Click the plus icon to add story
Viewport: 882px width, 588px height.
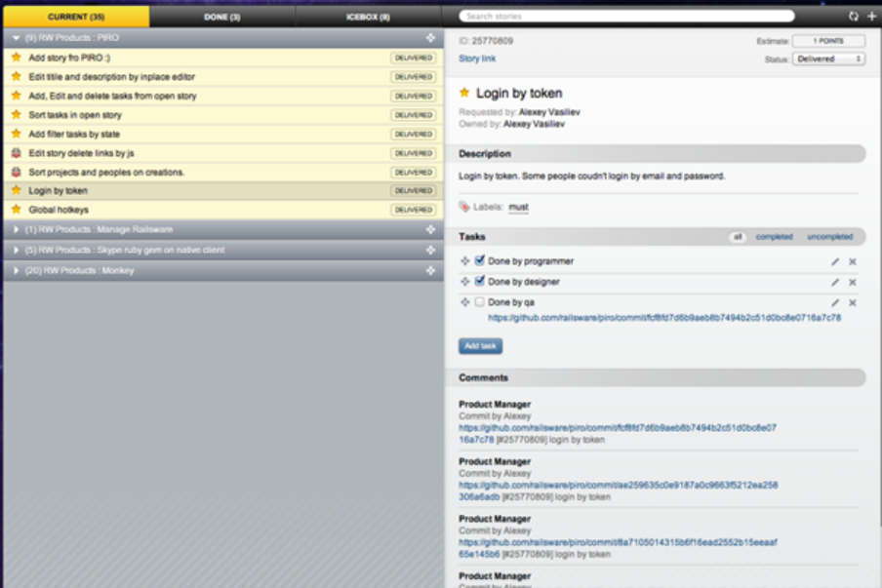(x=871, y=17)
